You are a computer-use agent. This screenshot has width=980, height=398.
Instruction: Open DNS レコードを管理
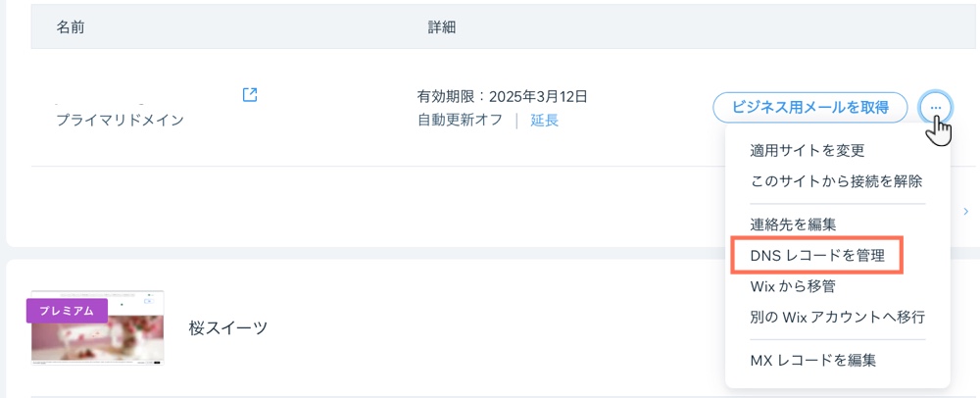point(816,256)
